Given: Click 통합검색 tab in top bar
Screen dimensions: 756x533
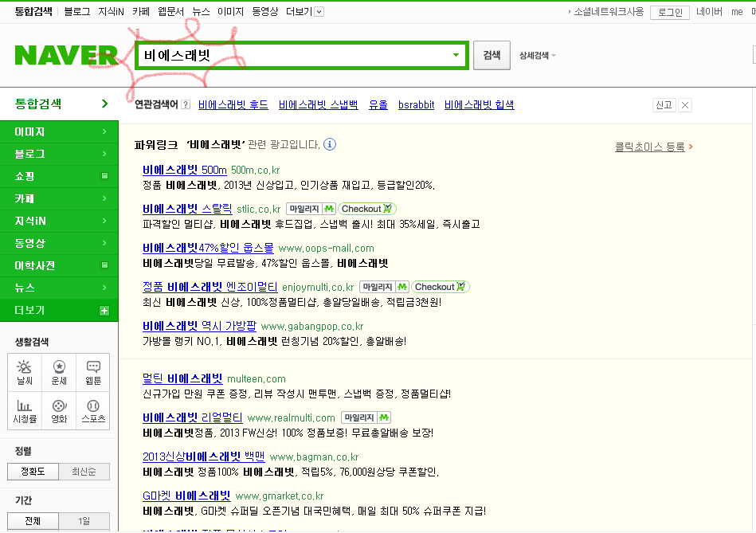Looking at the screenshot, I should pos(33,12).
